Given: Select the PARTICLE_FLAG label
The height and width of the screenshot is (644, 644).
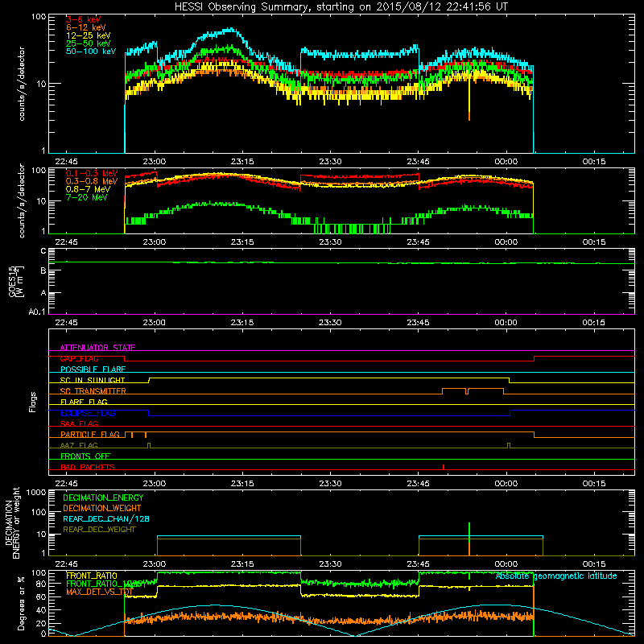Looking at the screenshot, I should pyautogui.click(x=90, y=435).
